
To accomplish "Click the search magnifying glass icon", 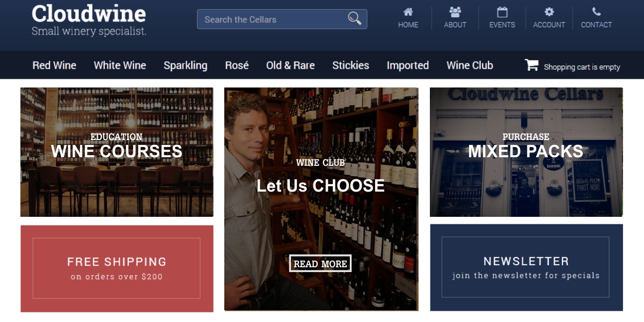I will pos(354,18).
